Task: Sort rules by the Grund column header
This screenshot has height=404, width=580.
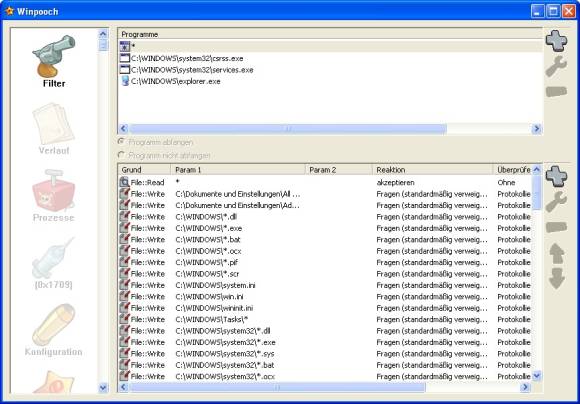Action: coord(144,170)
